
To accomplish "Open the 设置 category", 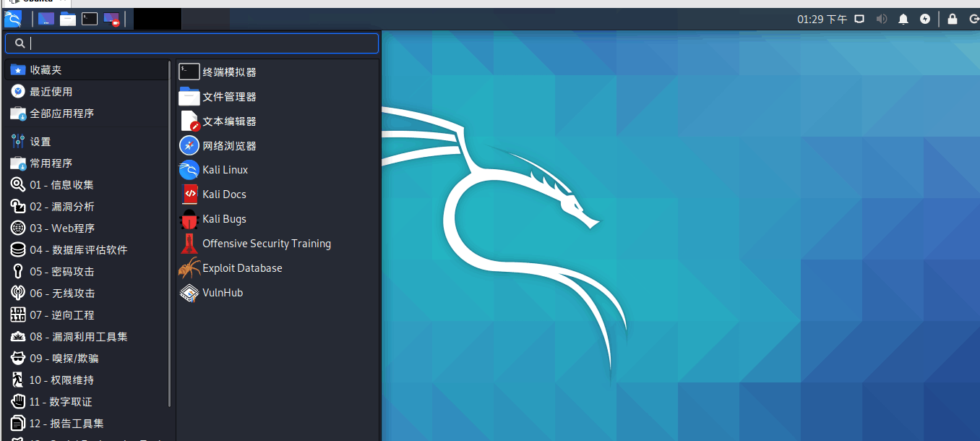I will coord(87,142).
